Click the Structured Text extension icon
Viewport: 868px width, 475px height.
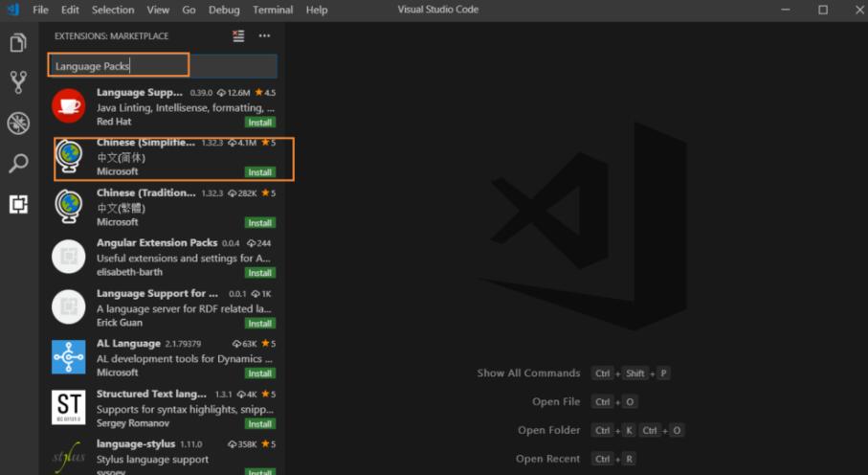tap(68, 407)
